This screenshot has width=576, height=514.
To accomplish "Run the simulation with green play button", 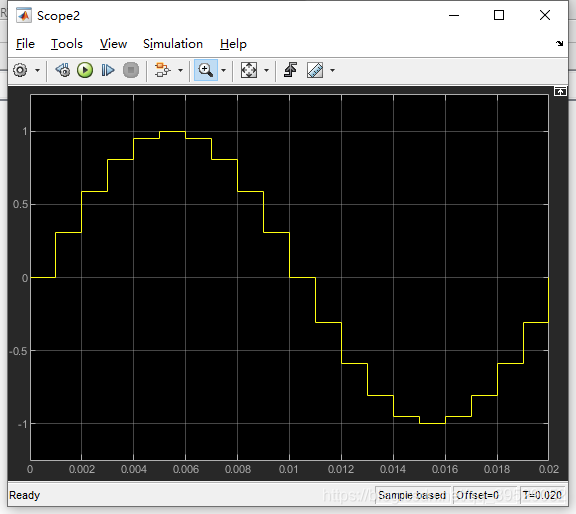I will 85,70.
